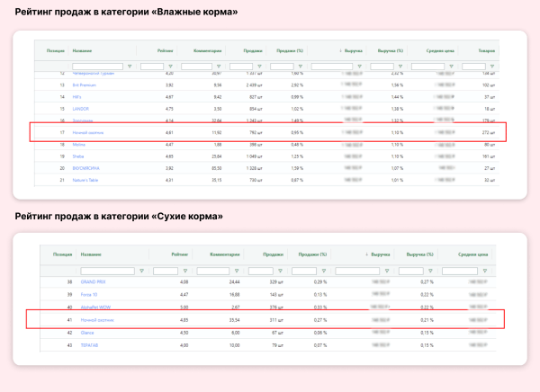Focus the Продажи (%) filter field in Сухие корма table

coord(304,272)
